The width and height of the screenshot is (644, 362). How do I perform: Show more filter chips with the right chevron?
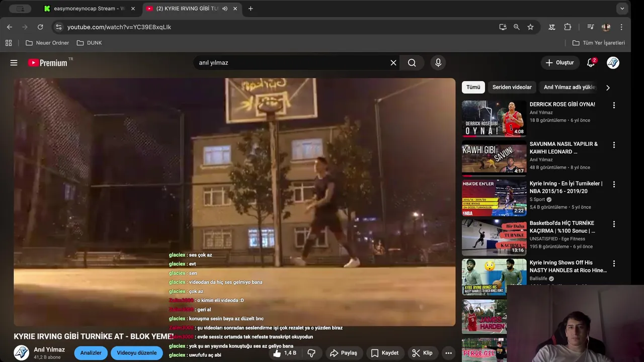tap(608, 87)
